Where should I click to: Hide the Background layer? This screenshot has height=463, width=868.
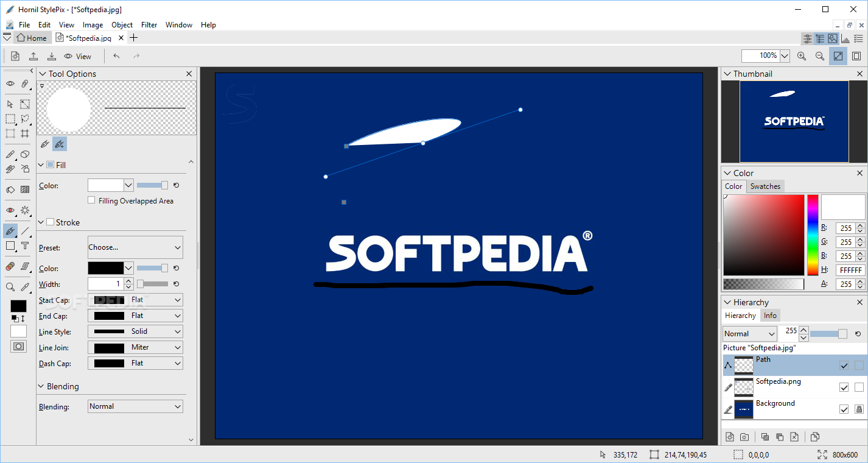coord(844,409)
